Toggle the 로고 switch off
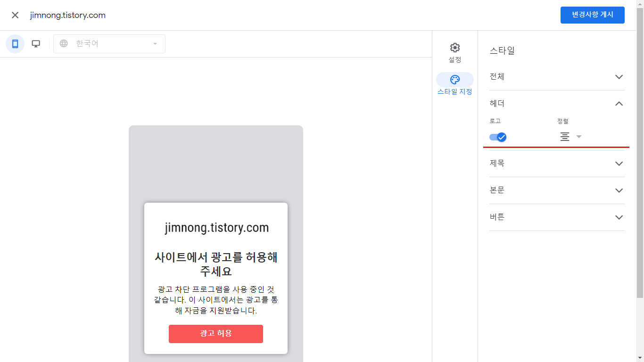The width and height of the screenshot is (644, 362). (x=498, y=137)
